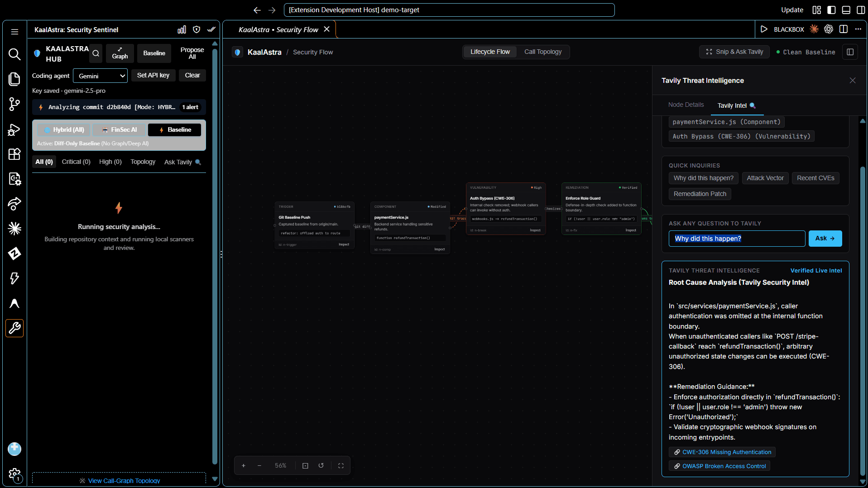This screenshot has width=868, height=488.
Task: Click the sidebar vertical scrollbar thumb
Action: [x=215, y=256]
